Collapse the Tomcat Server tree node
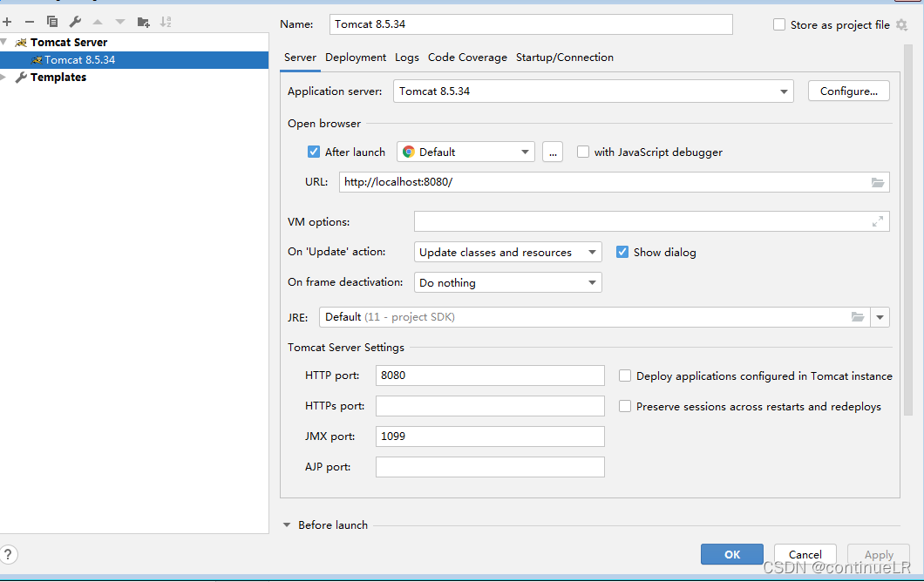Viewport: 924px width, 582px height. [x=4, y=43]
